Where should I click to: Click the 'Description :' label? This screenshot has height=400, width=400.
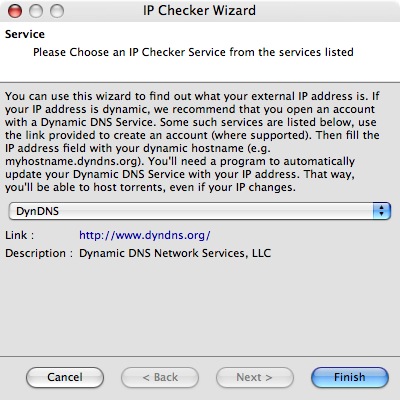tap(39, 253)
